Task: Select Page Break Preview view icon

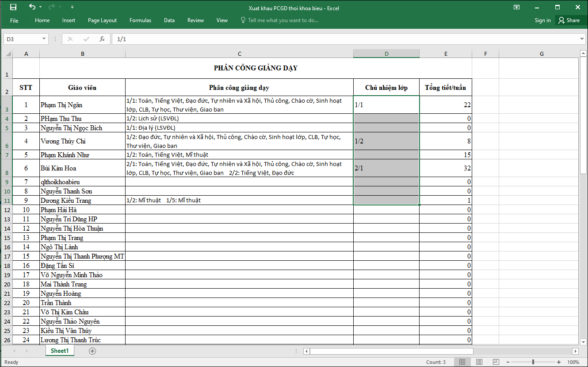Action: pyautogui.click(x=496, y=362)
